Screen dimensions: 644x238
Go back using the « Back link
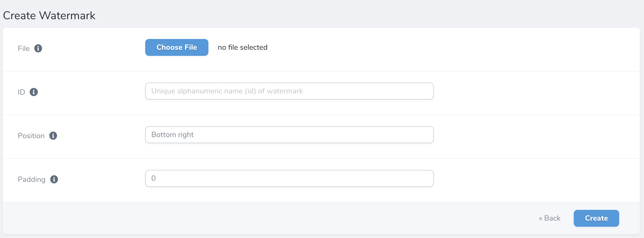549,218
